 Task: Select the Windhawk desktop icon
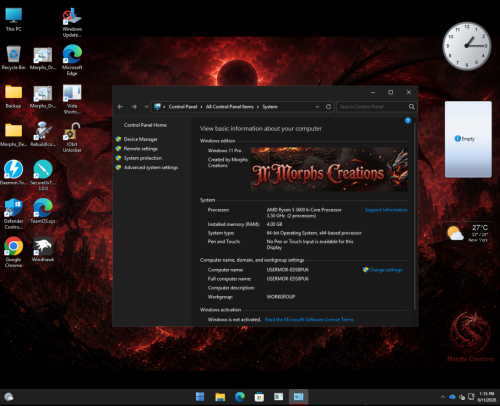(x=43, y=249)
